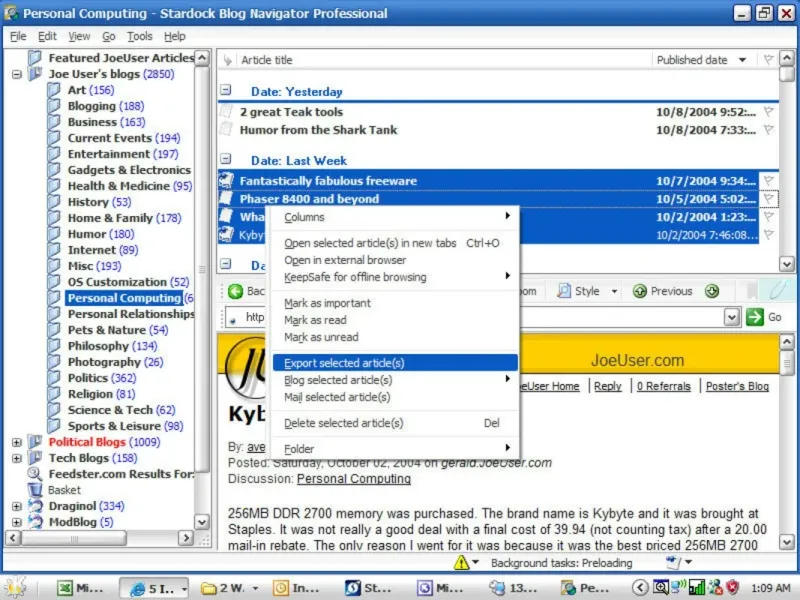Click the category tree horizontal scrollbar thumb
The width and height of the screenshot is (800, 600).
click(74, 538)
